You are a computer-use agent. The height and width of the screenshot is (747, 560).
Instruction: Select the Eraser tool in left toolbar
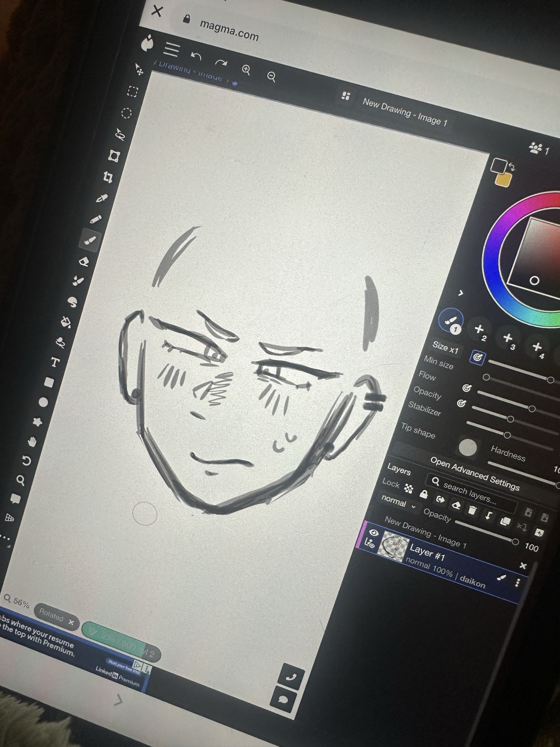coord(84,261)
